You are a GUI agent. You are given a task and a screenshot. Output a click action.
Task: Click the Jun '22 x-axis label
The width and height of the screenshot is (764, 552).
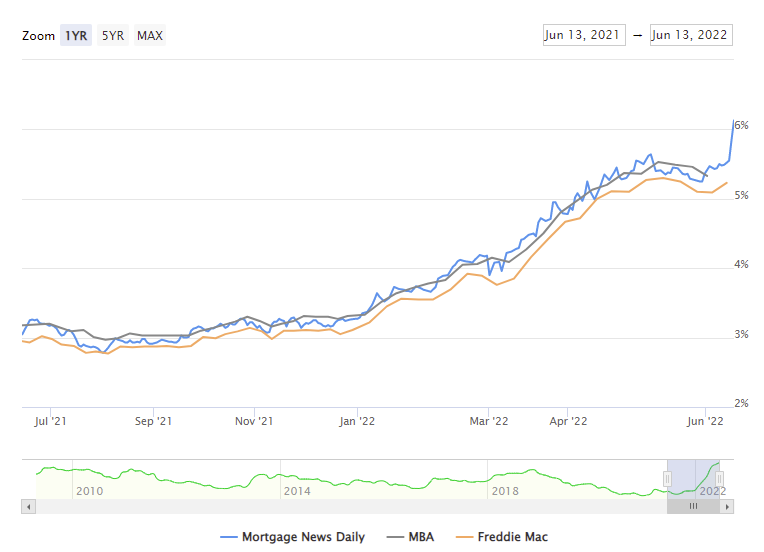[x=705, y=421]
